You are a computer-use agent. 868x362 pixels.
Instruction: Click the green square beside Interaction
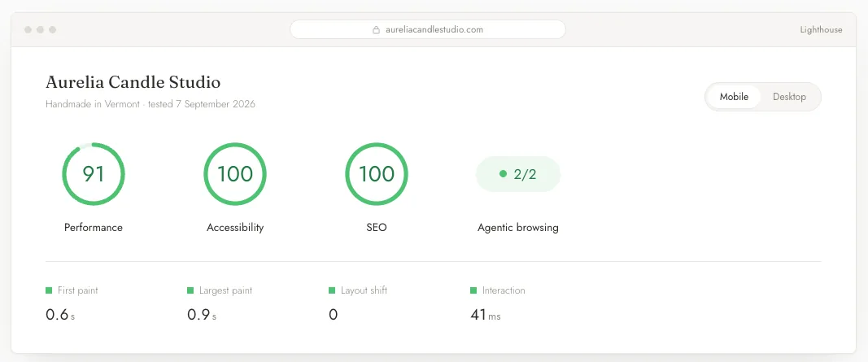(473, 290)
